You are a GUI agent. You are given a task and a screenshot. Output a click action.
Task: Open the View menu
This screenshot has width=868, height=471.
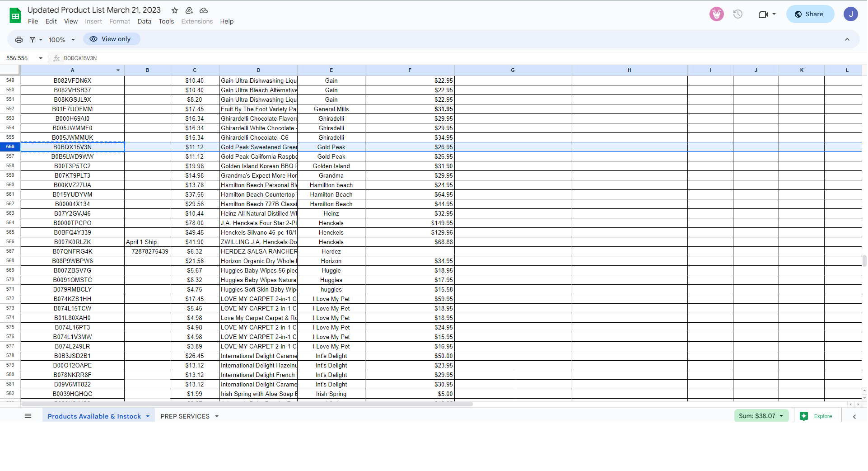[71, 21]
